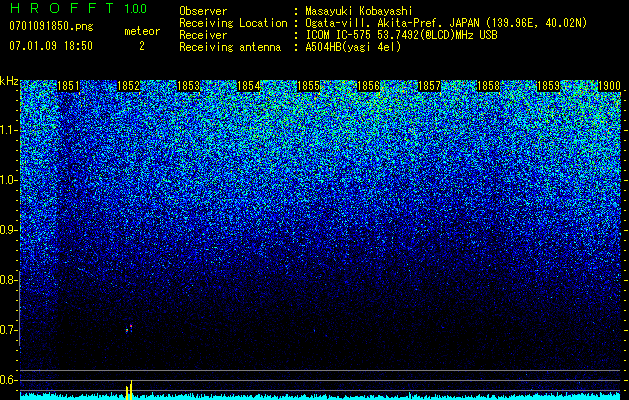629x400 pixels.
Task: Select the file name 0701091850.png
Action: (x=51, y=26)
